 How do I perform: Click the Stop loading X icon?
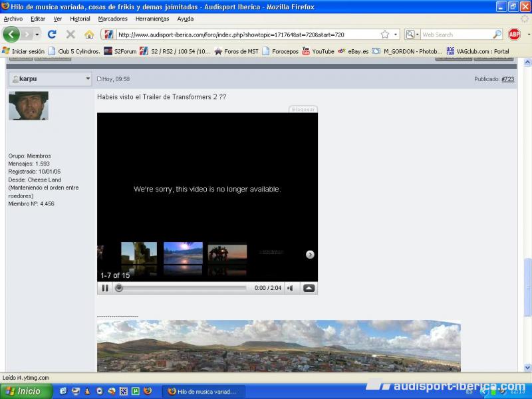click(x=70, y=34)
